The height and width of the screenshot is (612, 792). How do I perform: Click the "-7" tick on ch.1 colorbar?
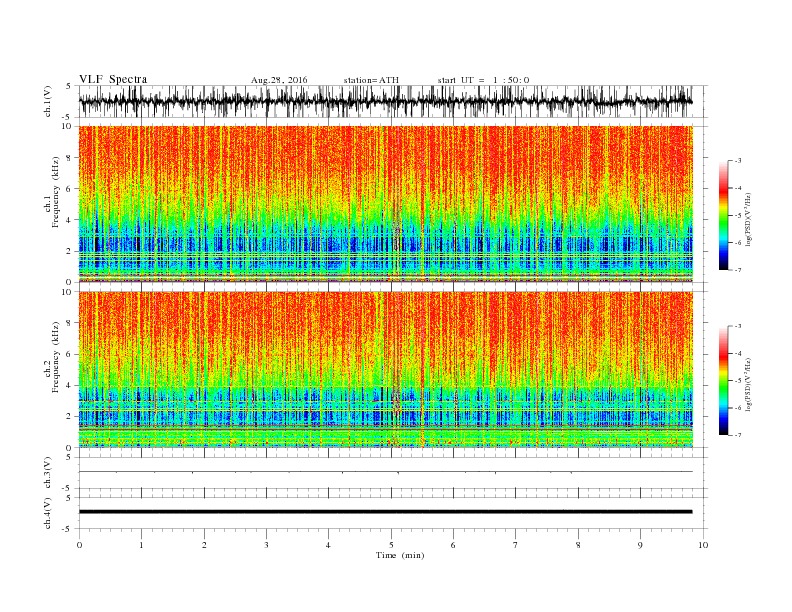click(x=738, y=270)
